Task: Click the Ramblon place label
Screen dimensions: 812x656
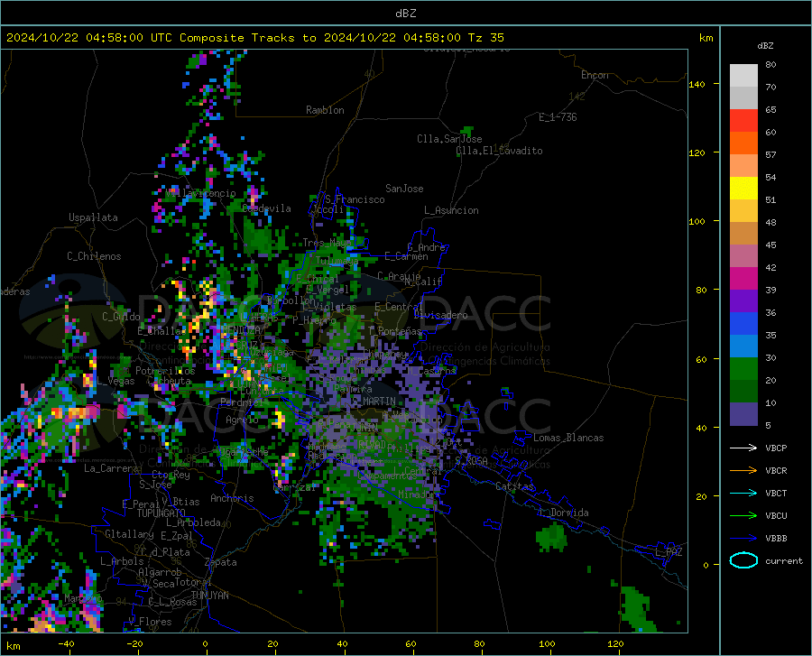Action: [x=325, y=110]
